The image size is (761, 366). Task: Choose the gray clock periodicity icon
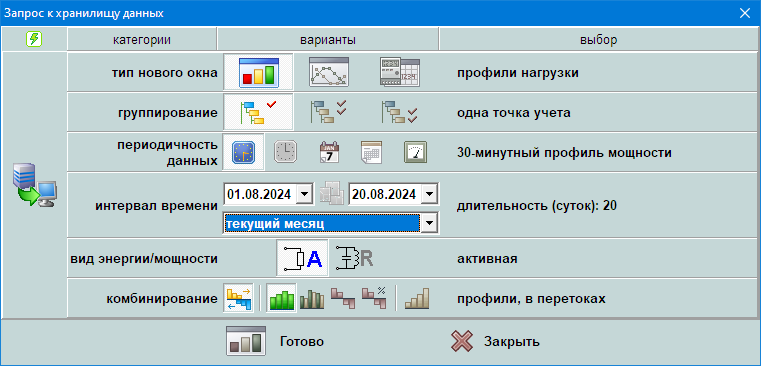(286, 152)
